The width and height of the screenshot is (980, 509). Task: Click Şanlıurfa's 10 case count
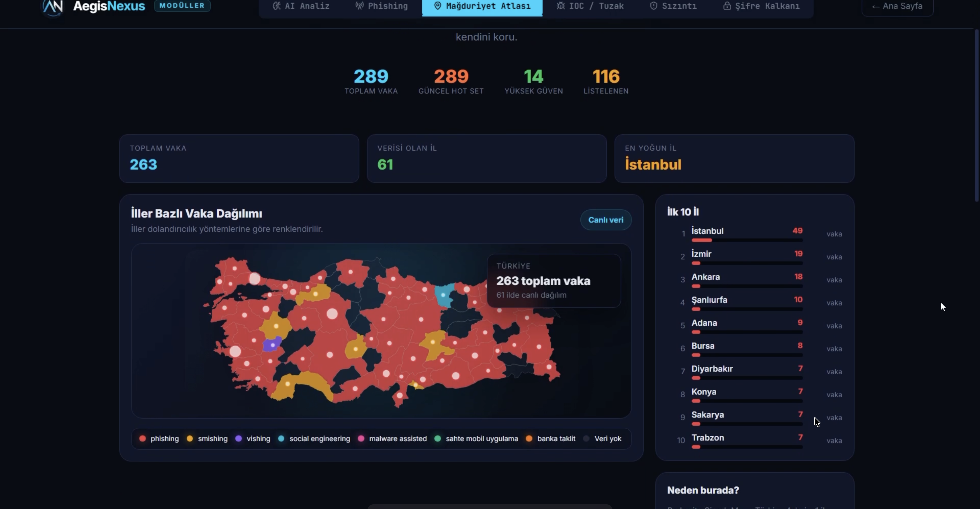(798, 300)
